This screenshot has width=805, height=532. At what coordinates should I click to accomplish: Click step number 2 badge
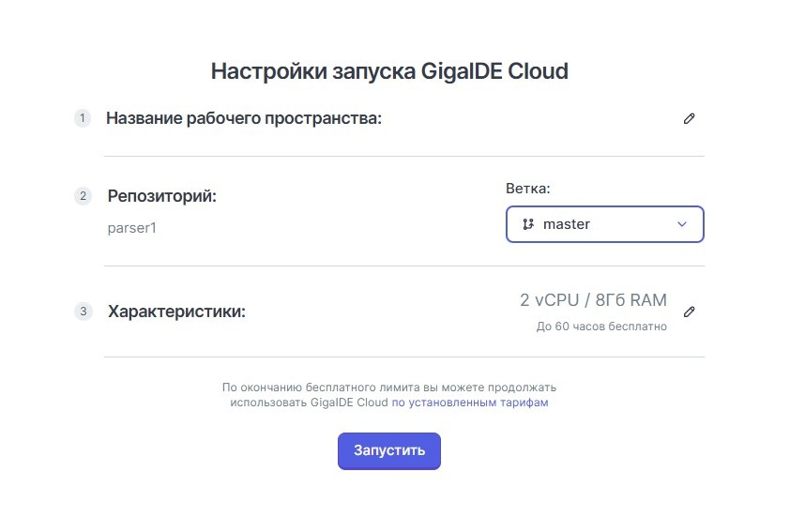[83, 196]
